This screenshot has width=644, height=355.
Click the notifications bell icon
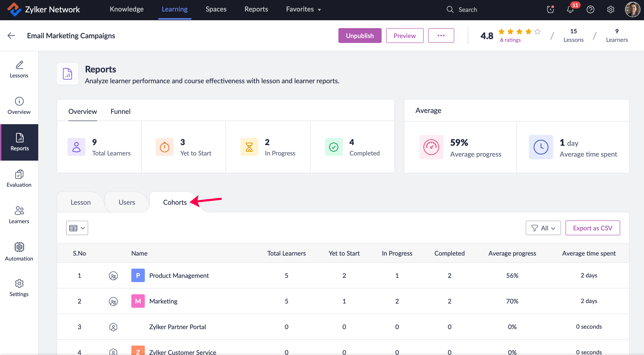pos(570,10)
